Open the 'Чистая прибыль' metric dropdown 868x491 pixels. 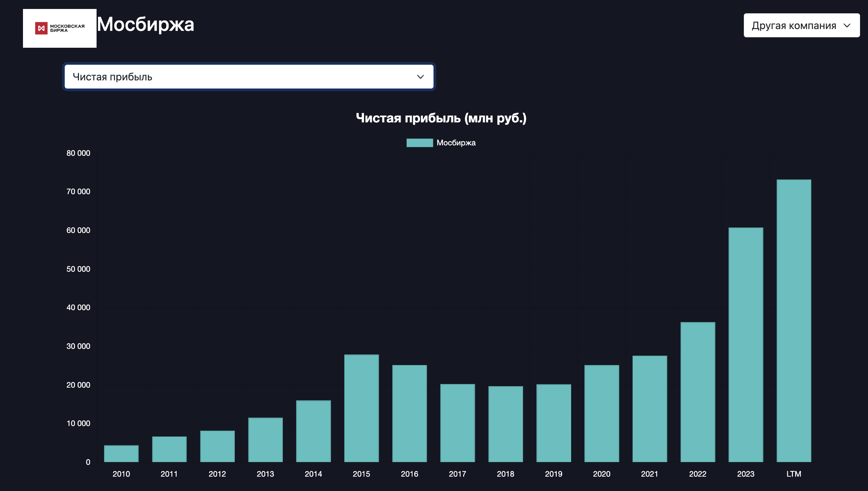(x=249, y=77)
